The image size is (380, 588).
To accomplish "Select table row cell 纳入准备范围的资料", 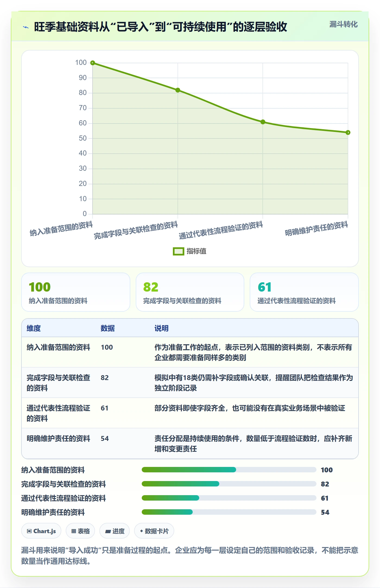I will tap(58, 347).
